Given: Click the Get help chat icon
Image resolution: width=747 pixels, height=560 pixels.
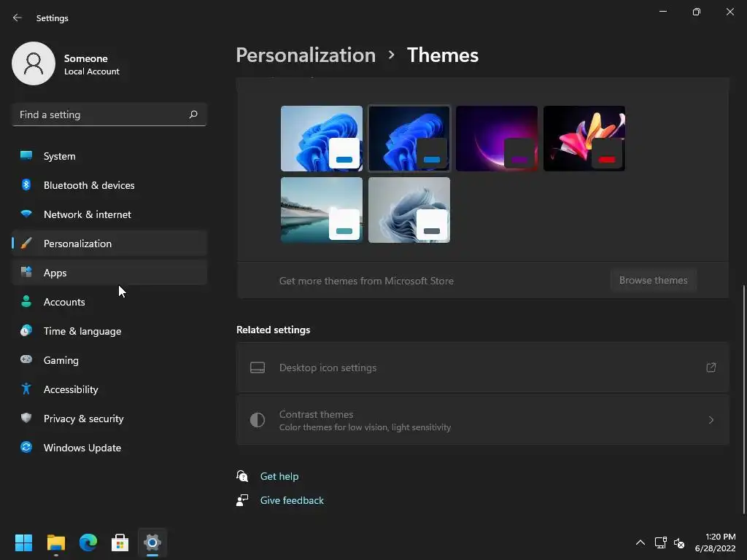Looking at the screenshot, I should [x=242, y=475].
